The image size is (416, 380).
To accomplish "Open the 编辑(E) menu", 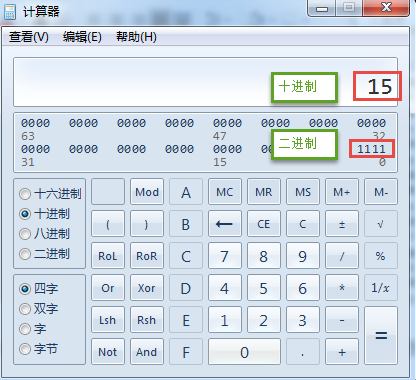I will (x=82, y=37).
